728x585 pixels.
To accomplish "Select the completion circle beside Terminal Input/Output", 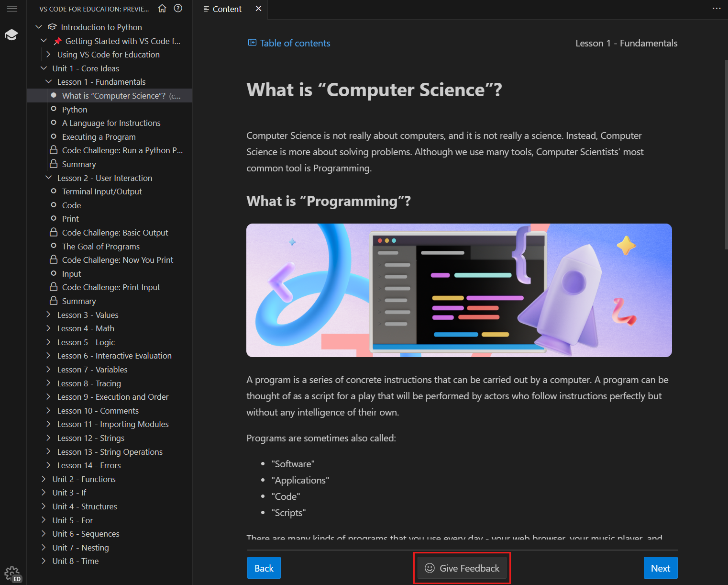I will pyautogui.click(x=53, y=191).
